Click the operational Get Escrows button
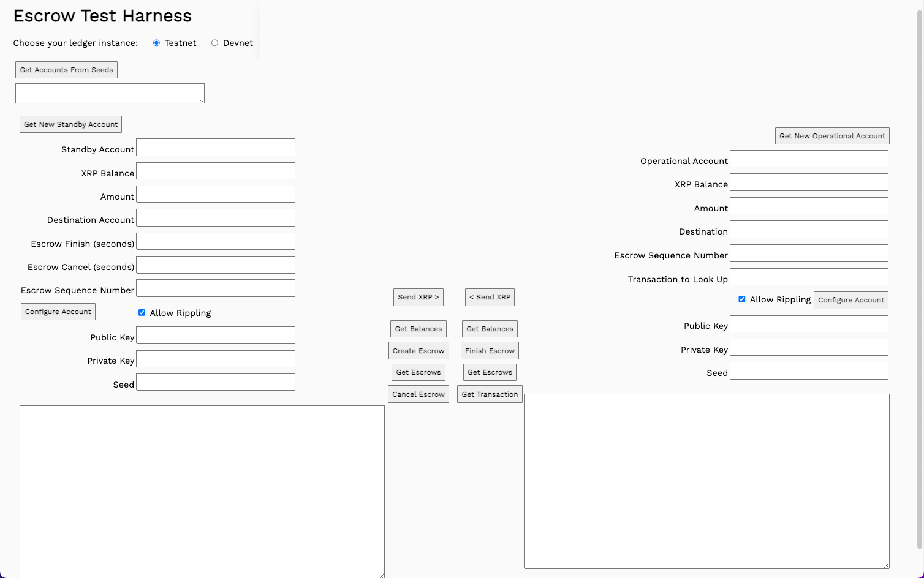 (489, 372)
